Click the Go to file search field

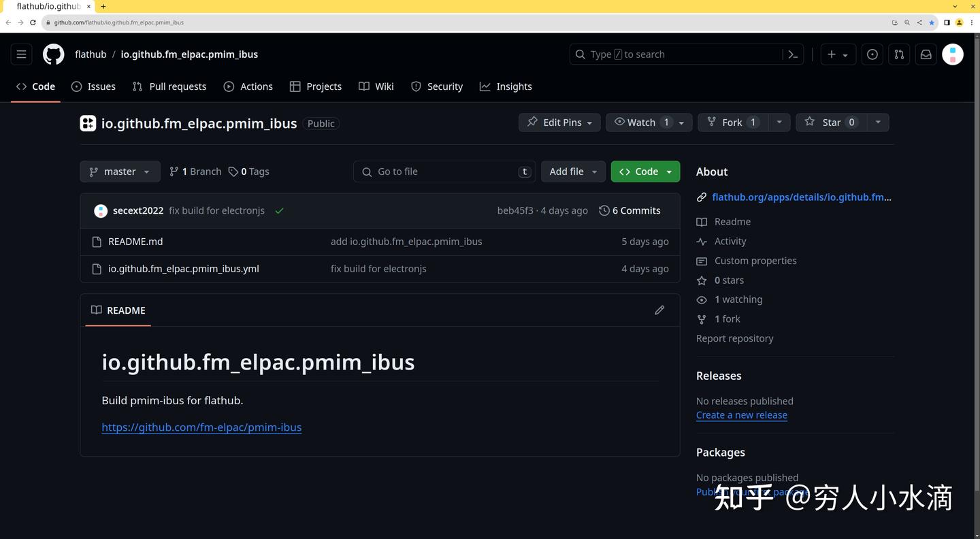[x=442, y=171]
